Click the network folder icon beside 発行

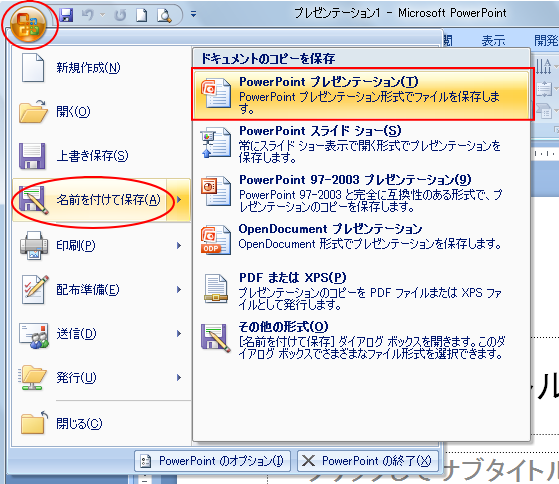32,378
